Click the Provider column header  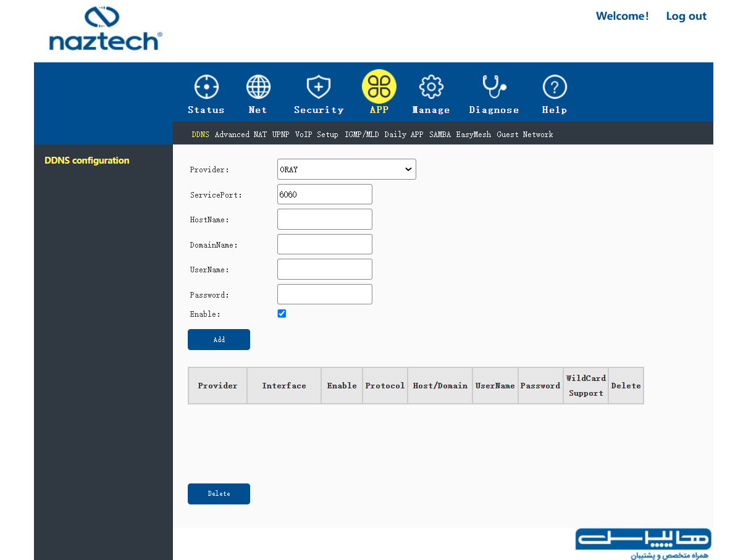point(217,386)
